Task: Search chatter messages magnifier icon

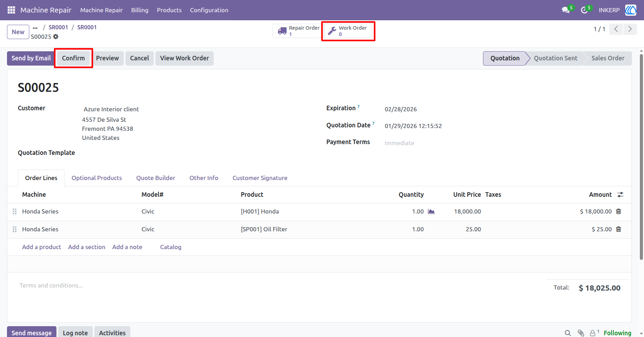Action: click(x=568, y=333)
